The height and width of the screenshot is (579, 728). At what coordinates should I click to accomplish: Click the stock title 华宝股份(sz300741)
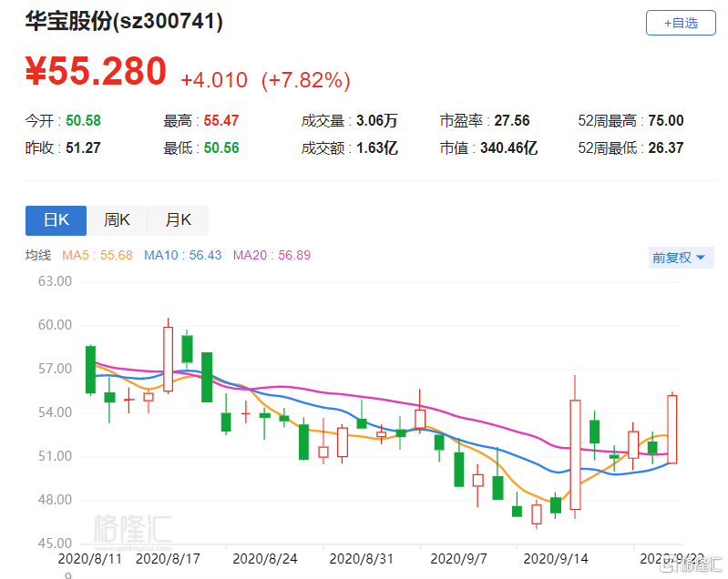[x=124, y=21]
